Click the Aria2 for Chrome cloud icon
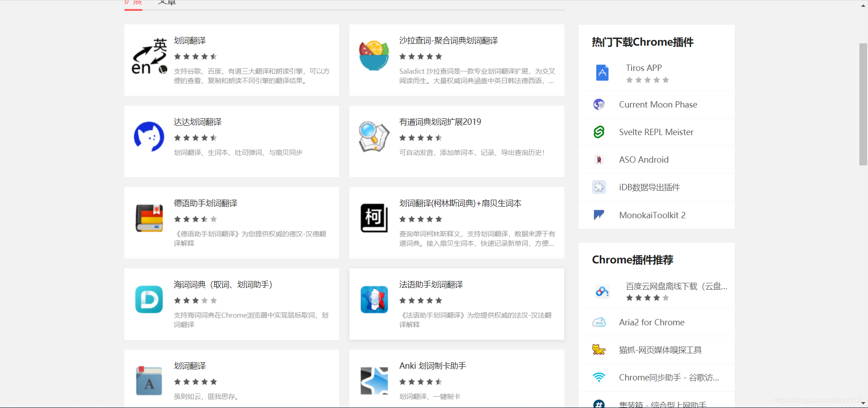 (x=599, y=322)
